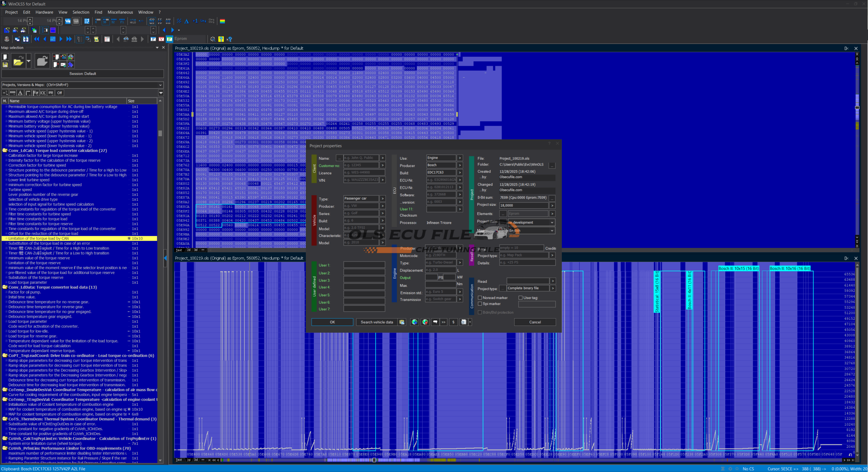Image resolution: width=868 pixels, height=472 pixels.
Task: Click the red V version icon
Action: click(161, 39)
